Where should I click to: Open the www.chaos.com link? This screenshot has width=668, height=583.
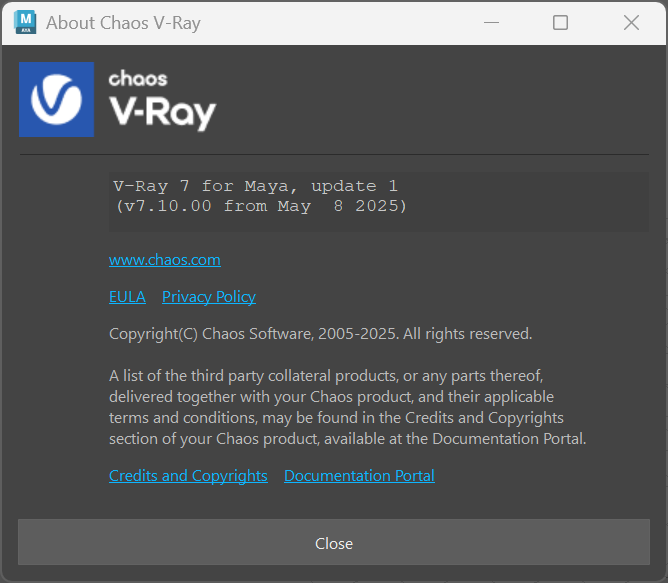[164, 260]
